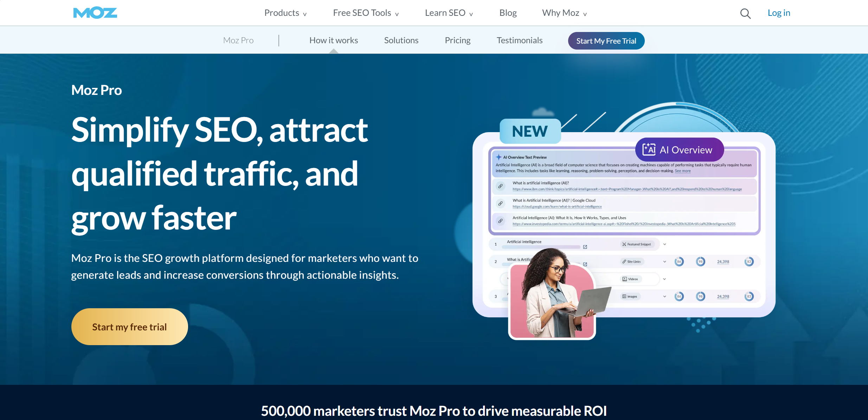This screenshot has height=420, width=868.
Task: Click the Log in link
Action: point(779,13)
